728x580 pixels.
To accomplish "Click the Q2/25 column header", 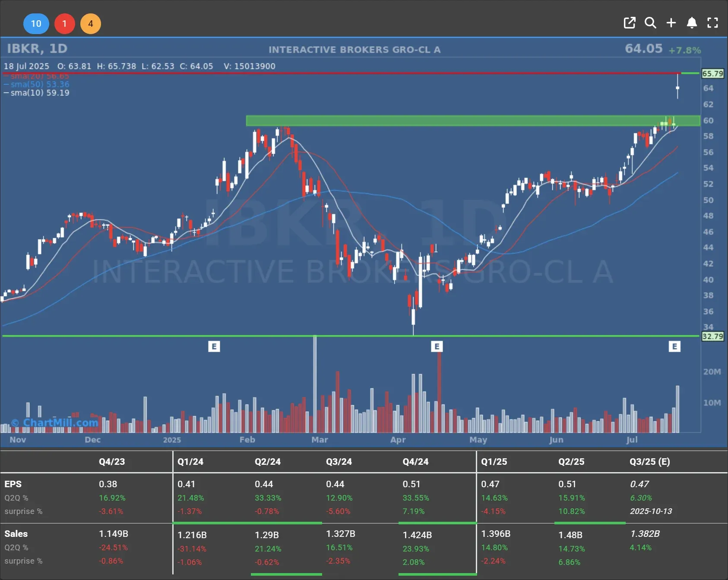I will click(x=571, y=461).
